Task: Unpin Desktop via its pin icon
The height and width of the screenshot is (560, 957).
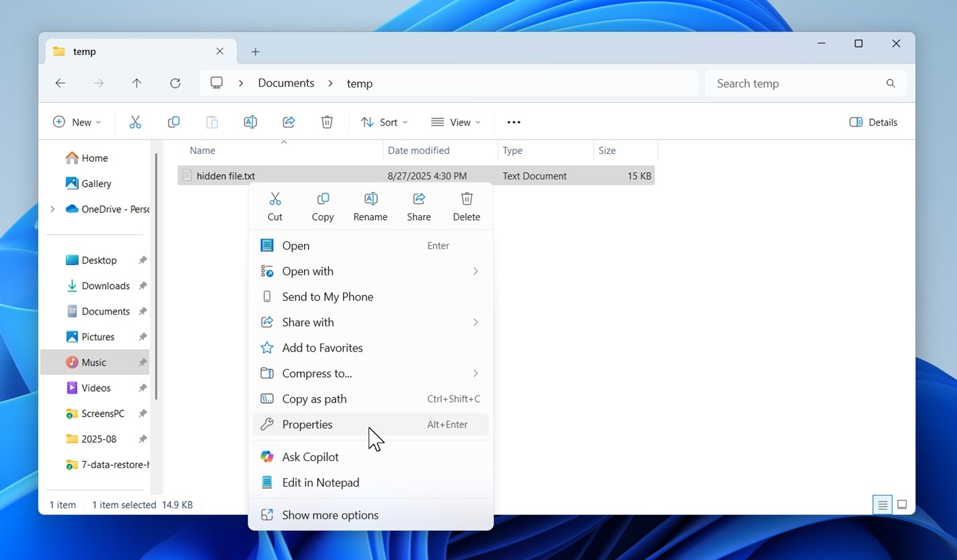Action: 143,260
